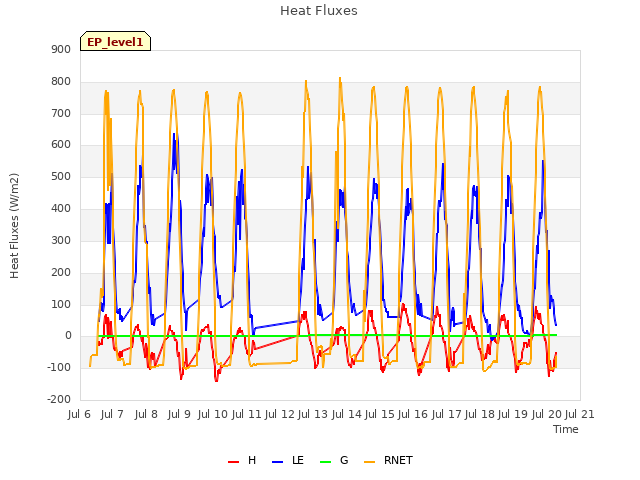Click the Heat Fluxes (W/m2) y-axis title
The image size is (640, 480).
coord(14,226)
